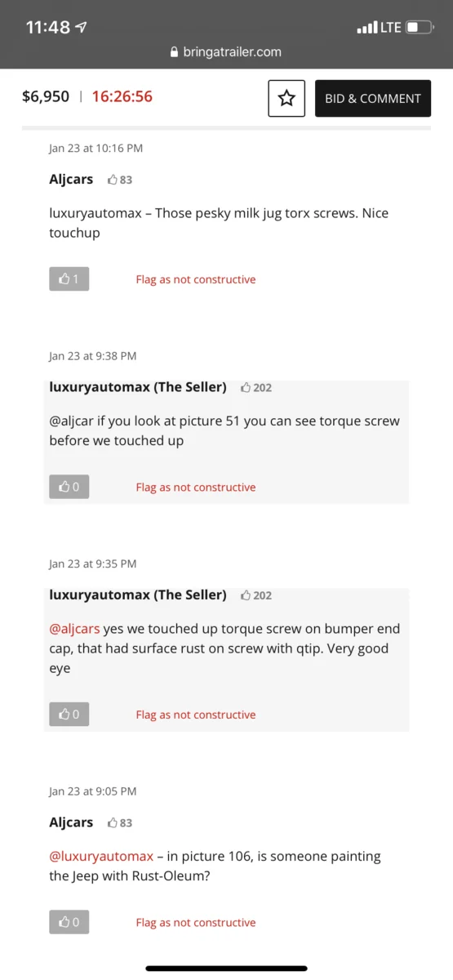Upvote seller's bumper end cap comment
The height and width of the screenshot is (980, 453).
tap(69, 715)
